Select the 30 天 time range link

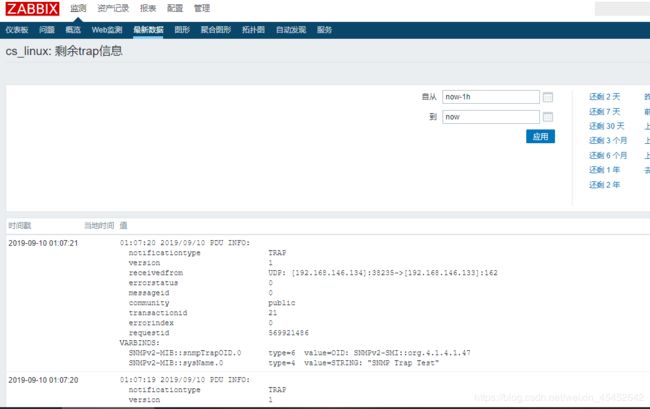pos(606,126)
